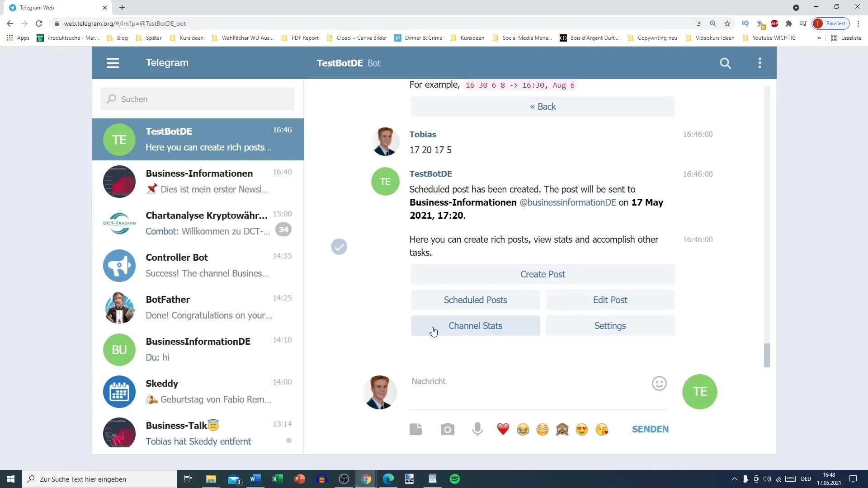Click the camera icon in message bar
868x488 pixels.
448,429
